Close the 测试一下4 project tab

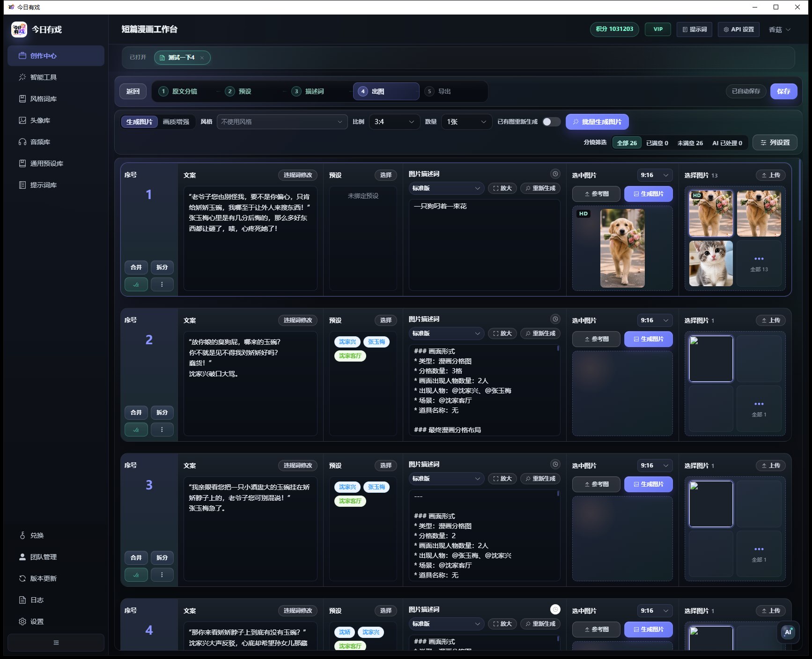point(202,58)
